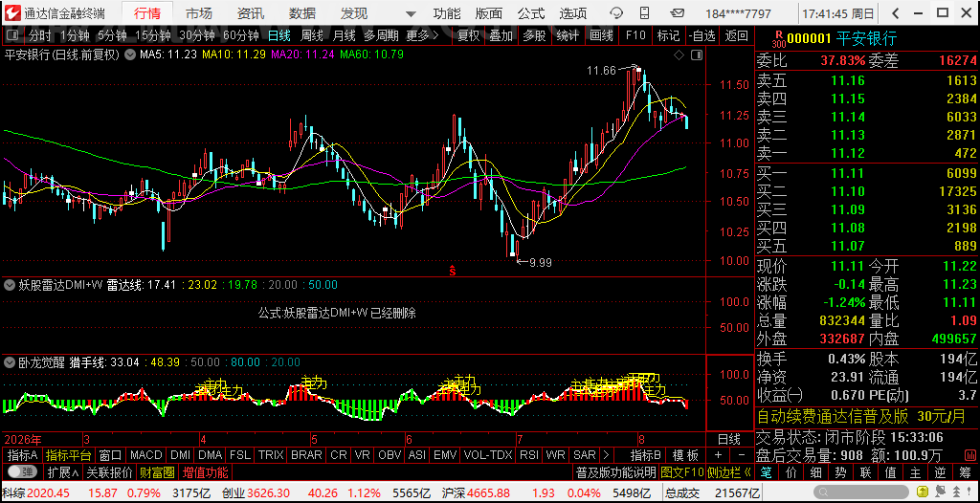This screenshot has height=503, width=980.
Task: Open the online customer service headset icon
Action: (x=617, y=13)
